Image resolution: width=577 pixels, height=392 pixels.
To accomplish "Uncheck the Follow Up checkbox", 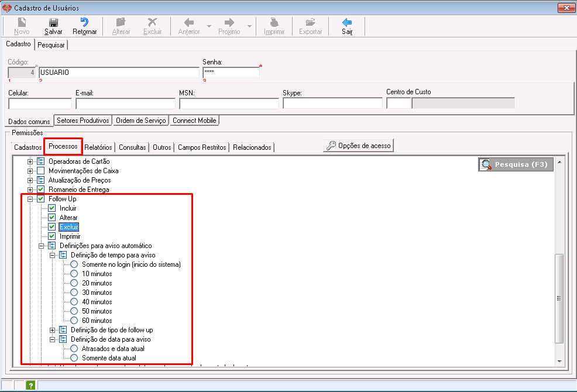I will coord(41,199).
